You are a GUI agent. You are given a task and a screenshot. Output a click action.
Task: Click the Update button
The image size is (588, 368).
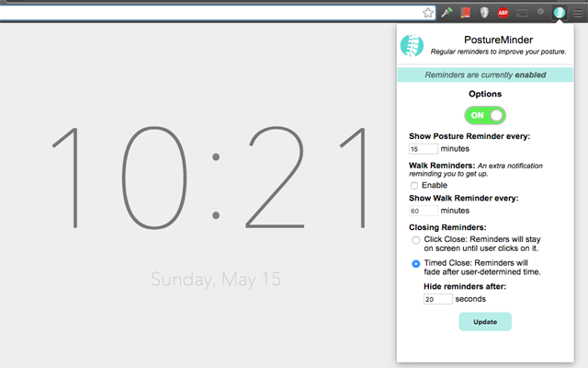485,322
